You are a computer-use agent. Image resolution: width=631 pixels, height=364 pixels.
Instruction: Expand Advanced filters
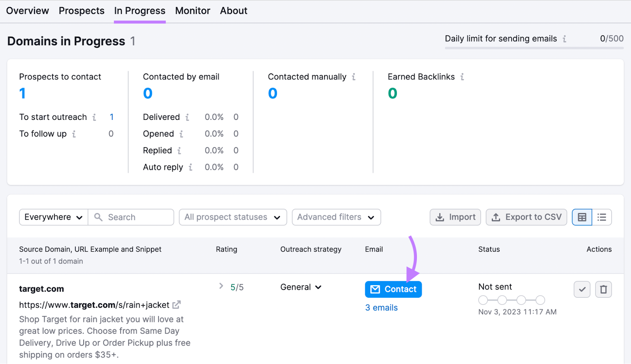pos(336,217)
